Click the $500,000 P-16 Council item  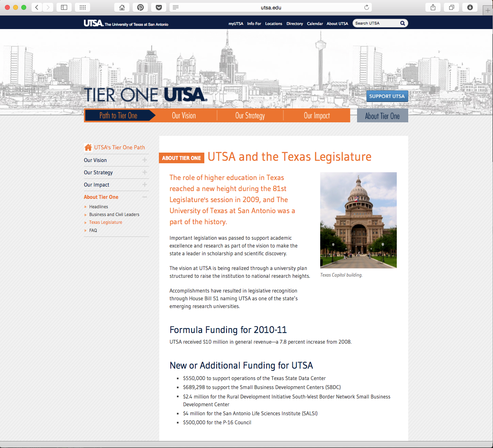(217, 423)
